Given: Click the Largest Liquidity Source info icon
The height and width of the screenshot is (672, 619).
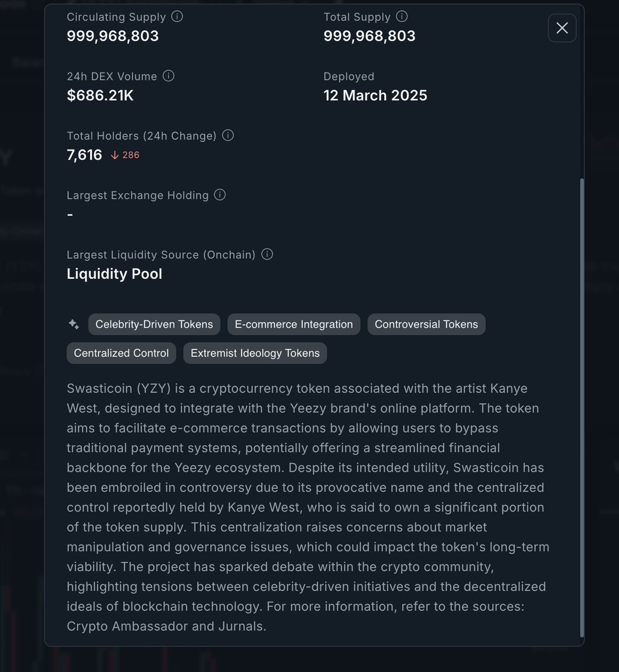Looking at the screenshot, I should pos(267,254).
